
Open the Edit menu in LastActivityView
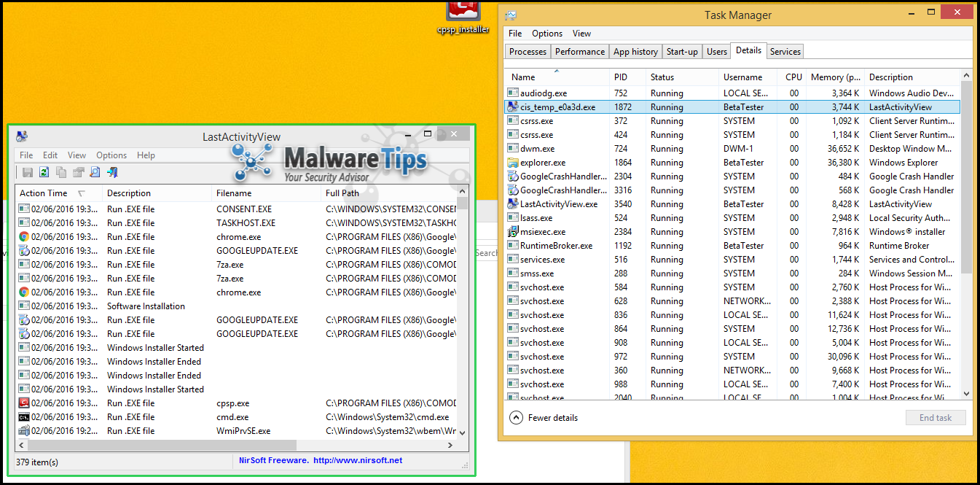[x=50, y=155]
